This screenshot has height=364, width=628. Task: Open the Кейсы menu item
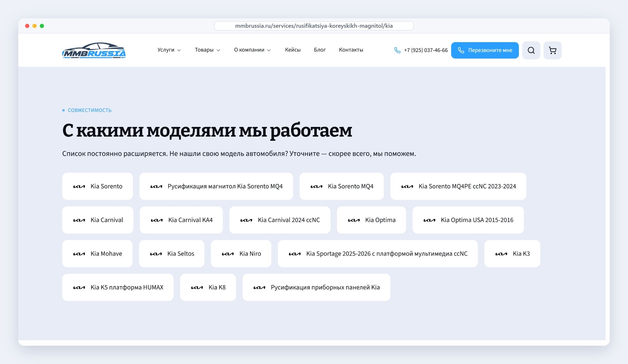coord(293,50)
